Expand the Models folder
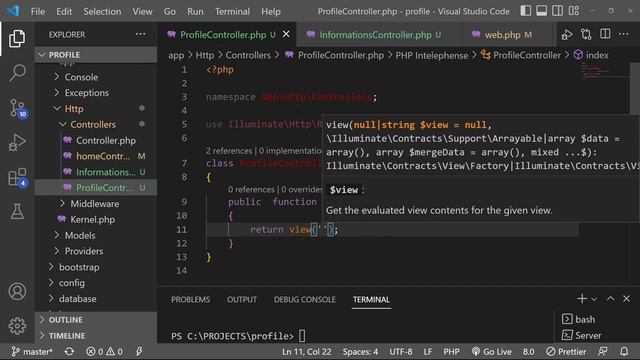Image resolution: width=640 pixels, height=360 pixels. (x=96, y=236)
